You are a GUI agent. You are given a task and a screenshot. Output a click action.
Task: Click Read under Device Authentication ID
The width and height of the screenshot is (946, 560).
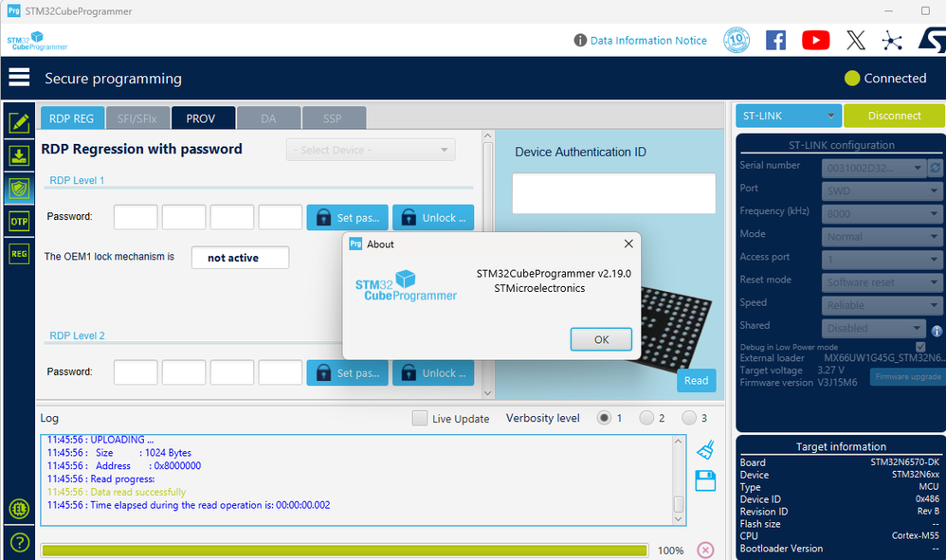[x=696, y=380]
